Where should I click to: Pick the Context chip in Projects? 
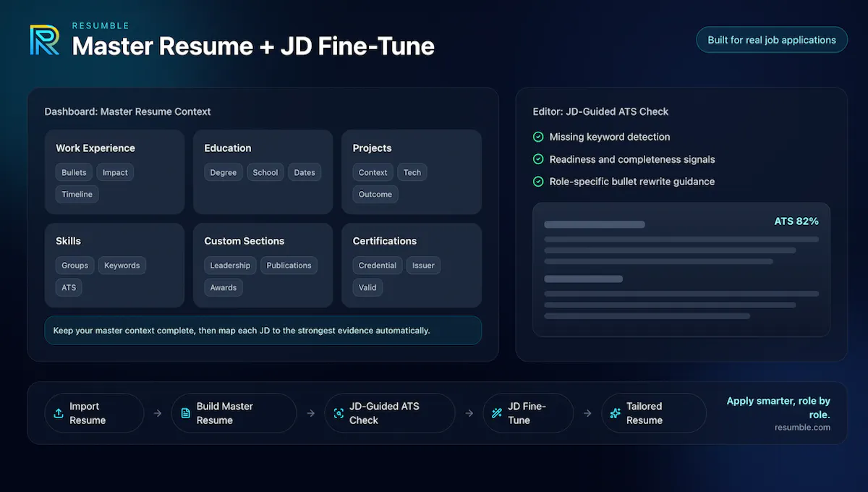pos(373,172)
